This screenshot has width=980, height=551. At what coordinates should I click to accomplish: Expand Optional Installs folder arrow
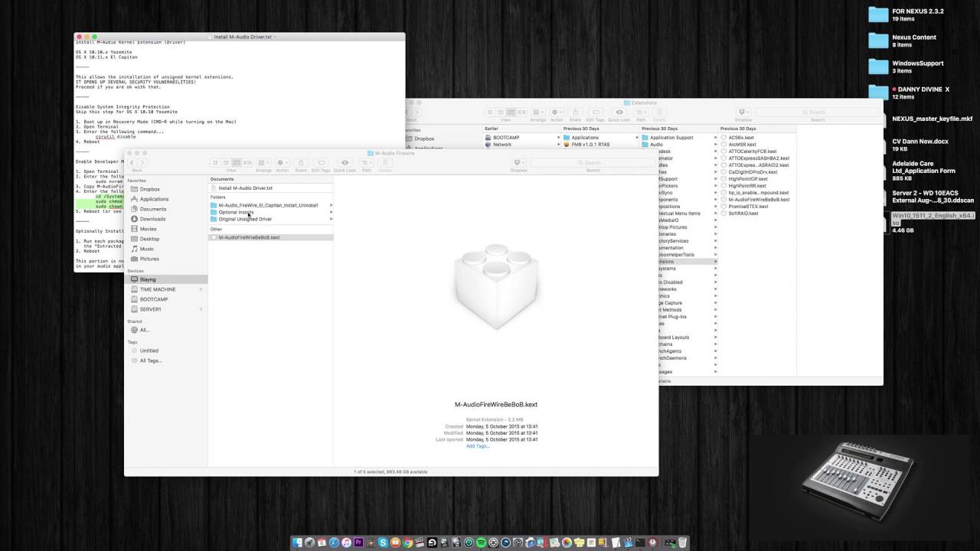coord(331,212)
